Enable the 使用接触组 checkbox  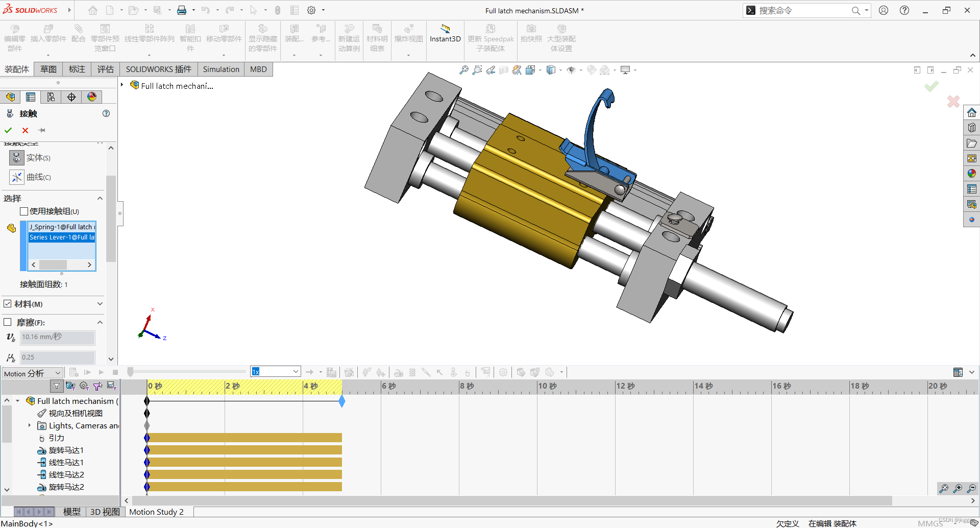click(x=24, y=211)
